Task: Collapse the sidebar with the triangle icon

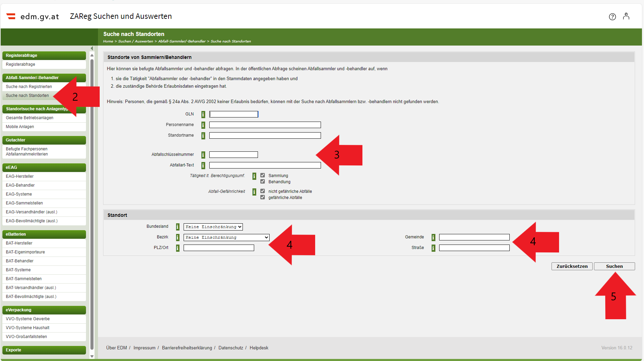Action: (x=92, y=48)
